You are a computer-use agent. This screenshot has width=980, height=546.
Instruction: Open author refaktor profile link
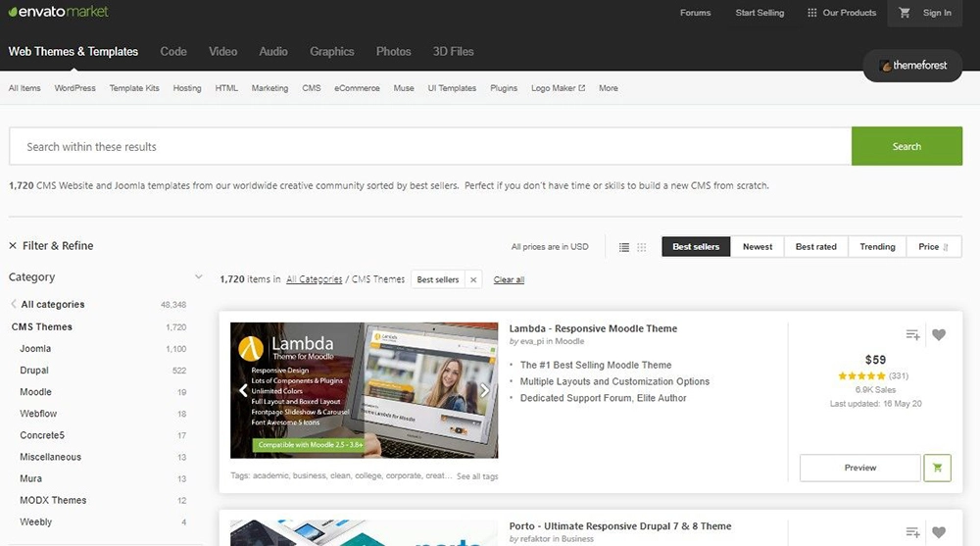[x=535, y=539]
